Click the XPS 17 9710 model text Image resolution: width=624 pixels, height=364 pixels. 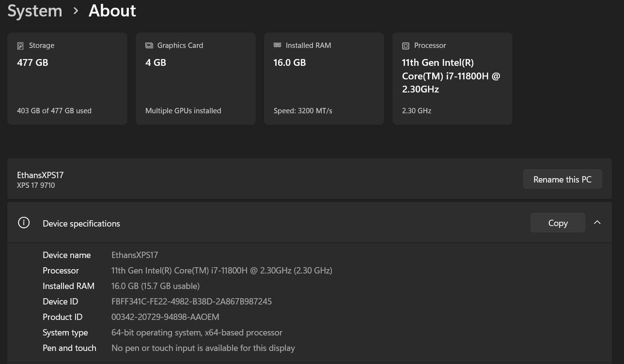pyautogui.click(x=36, y=185)
